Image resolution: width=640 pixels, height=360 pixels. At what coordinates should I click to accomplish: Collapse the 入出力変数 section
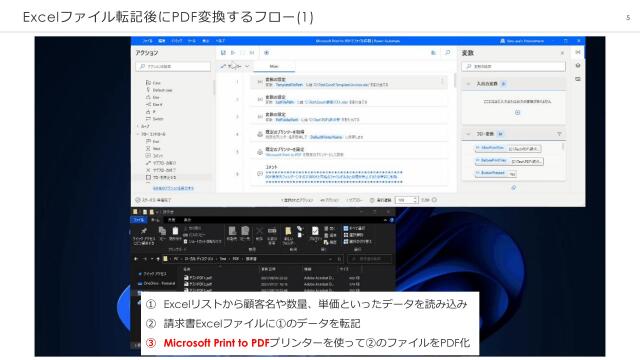(x=468, y=84)
